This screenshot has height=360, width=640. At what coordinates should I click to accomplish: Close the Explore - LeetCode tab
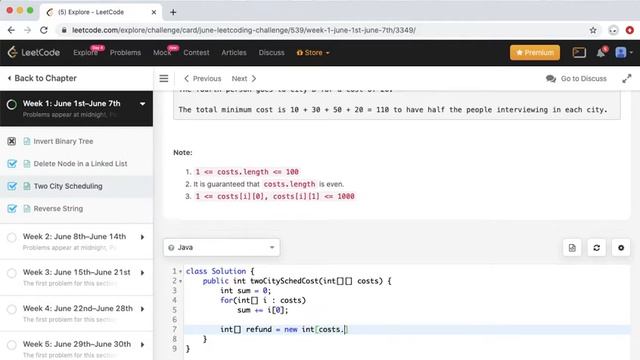(154, 12)
